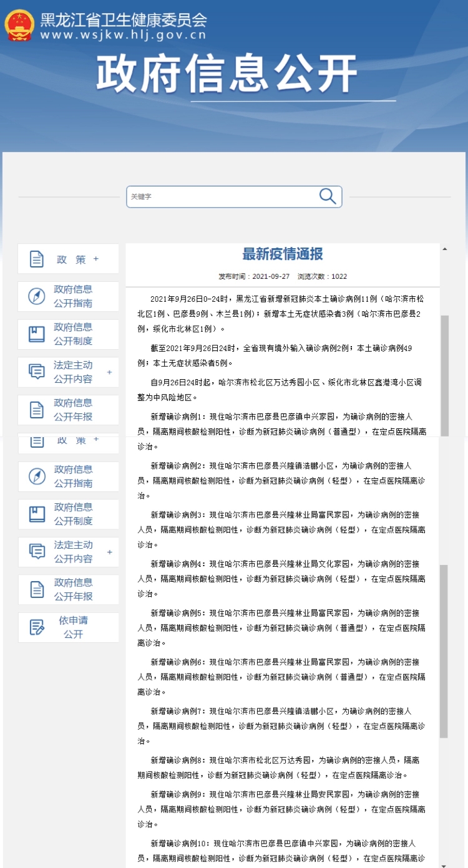Click the 黑龙江省卫生健康委员会 site name
The height and width of the screenshot is (868, 468).
click(124, 19)
